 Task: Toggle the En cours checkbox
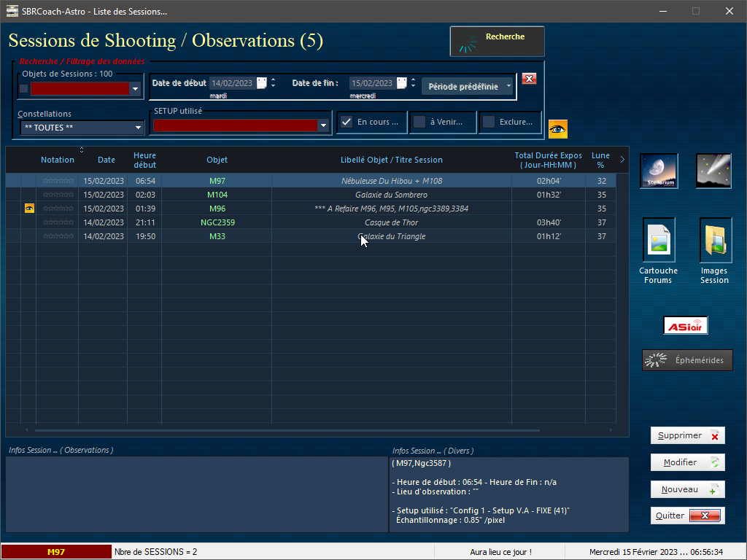pos(347,122)
